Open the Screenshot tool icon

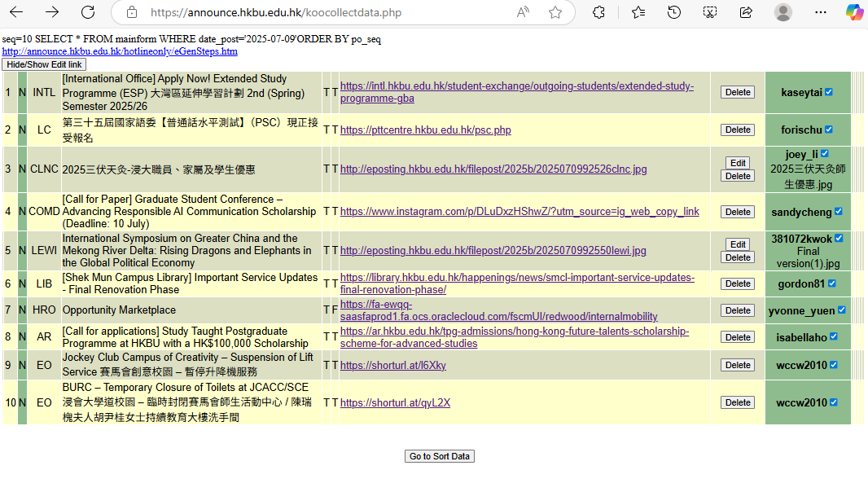(x=710, y=12)
